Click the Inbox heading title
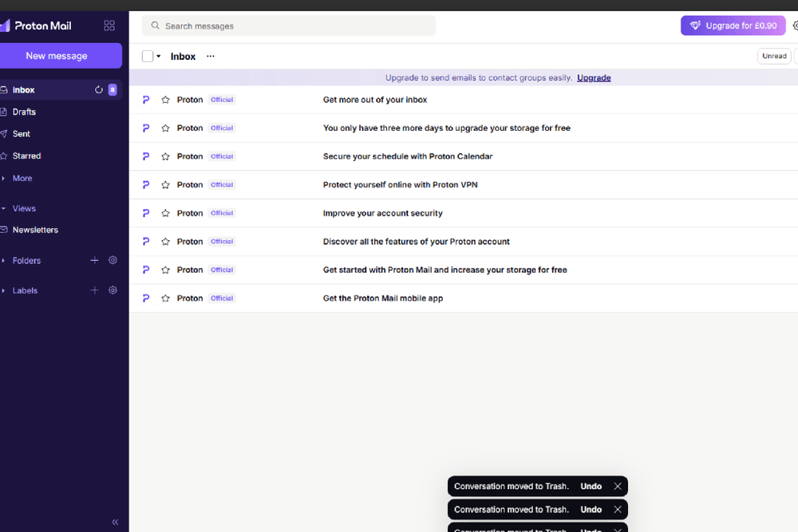798x532 pixels. point(184,57)
